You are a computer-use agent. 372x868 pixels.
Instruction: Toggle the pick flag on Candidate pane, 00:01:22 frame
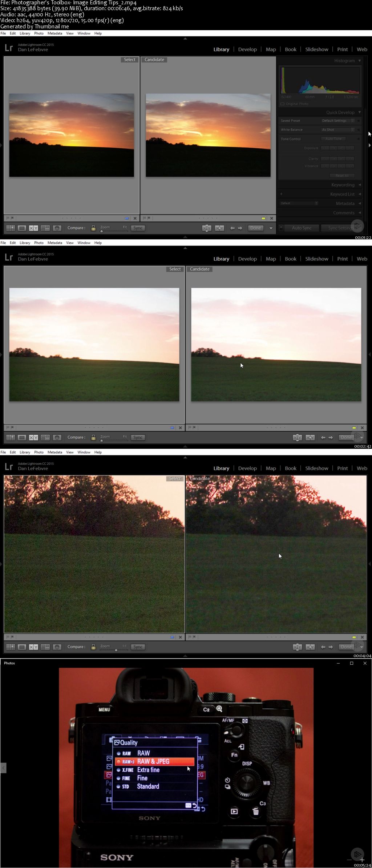[144, 218]
